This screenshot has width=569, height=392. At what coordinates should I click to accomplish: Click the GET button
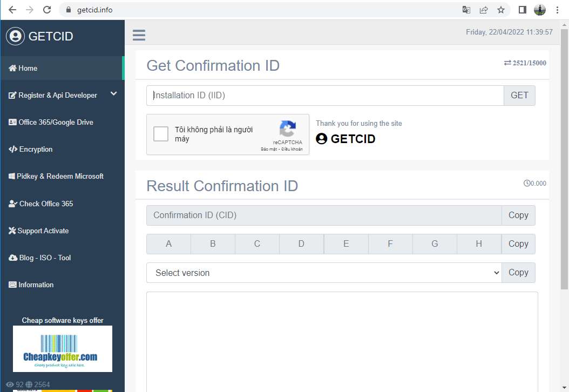519,96
